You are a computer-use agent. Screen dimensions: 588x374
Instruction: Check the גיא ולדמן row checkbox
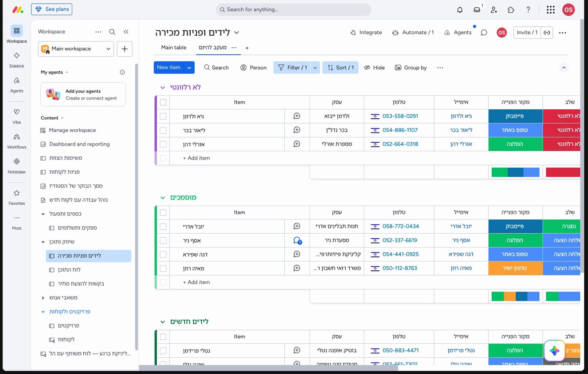click(x=163, y=116)
